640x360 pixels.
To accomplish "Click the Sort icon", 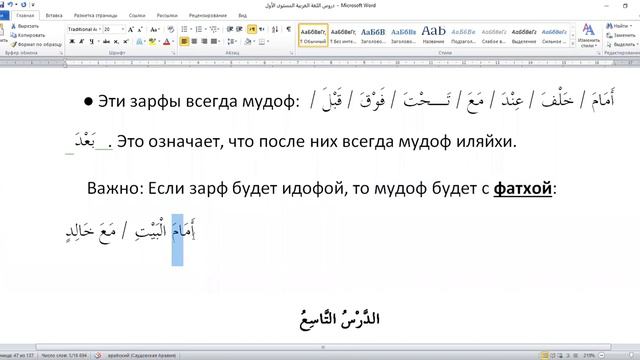I will point(275,29).
